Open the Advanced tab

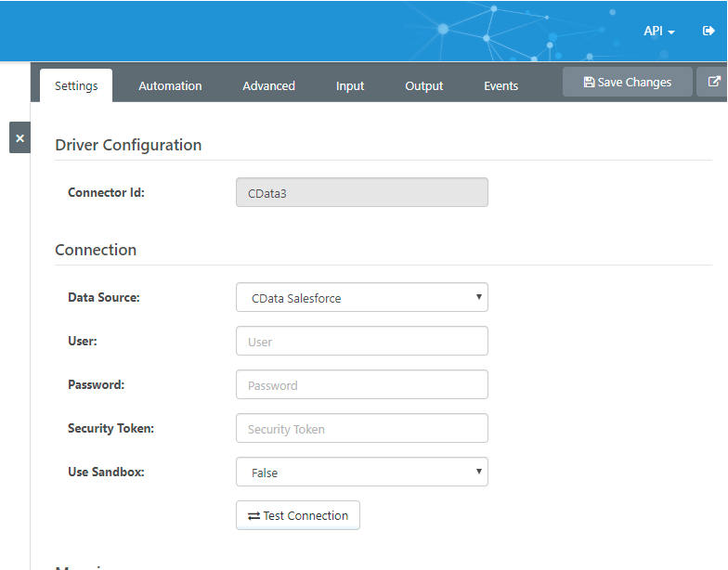tap(268, 86)
